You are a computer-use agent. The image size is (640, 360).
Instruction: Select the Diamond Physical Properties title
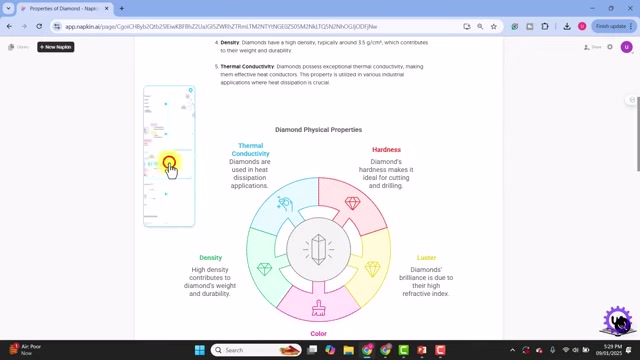click(318, 130)
